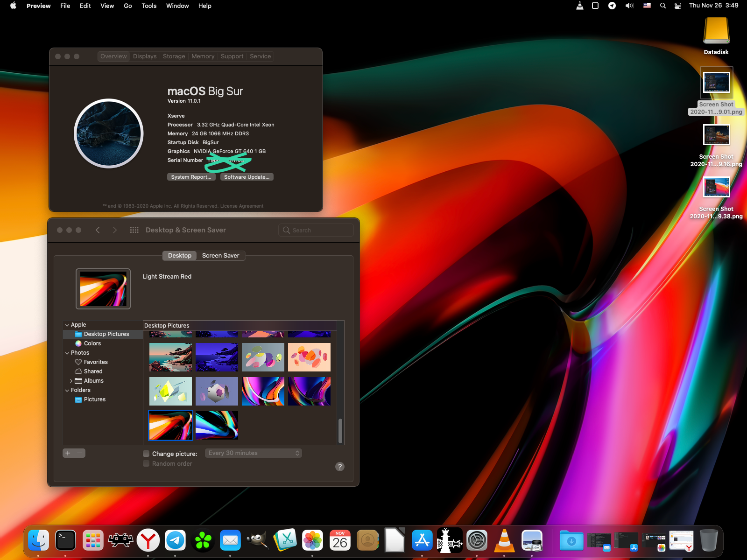This screenshot has height=560, width=747.
Task: Open Terminal from the dock
Action: coord(66,541)
